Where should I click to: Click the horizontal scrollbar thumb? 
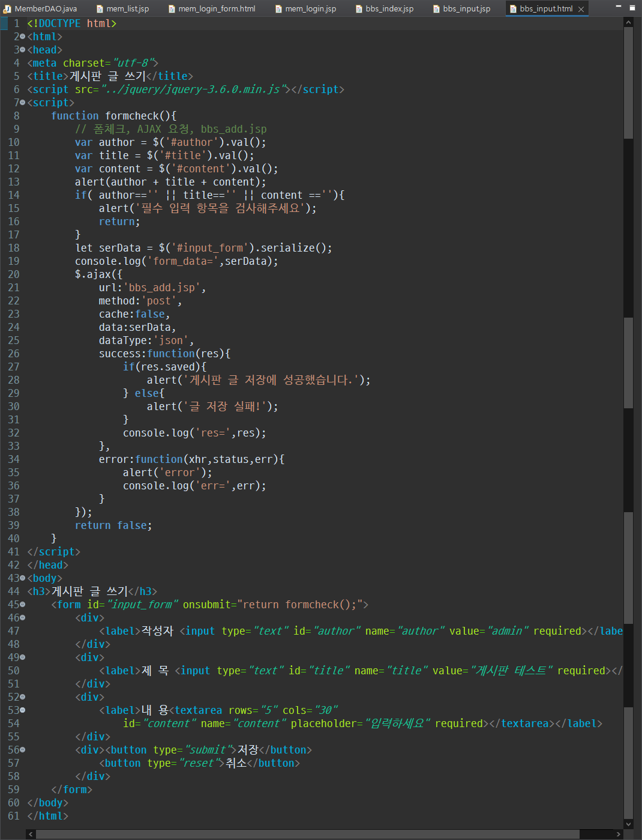tap(308, 835)
